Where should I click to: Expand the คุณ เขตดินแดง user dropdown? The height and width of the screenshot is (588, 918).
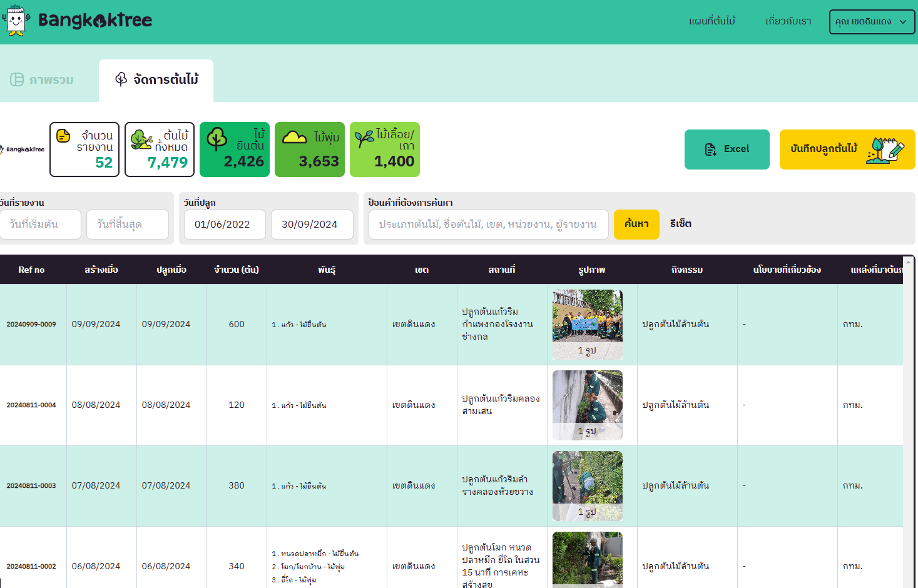(x=872, y=22)
